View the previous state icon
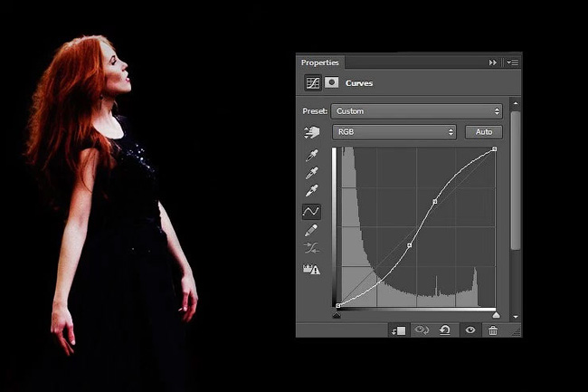The height and width of the screenshot is (392, 588). tap(422, 330)
